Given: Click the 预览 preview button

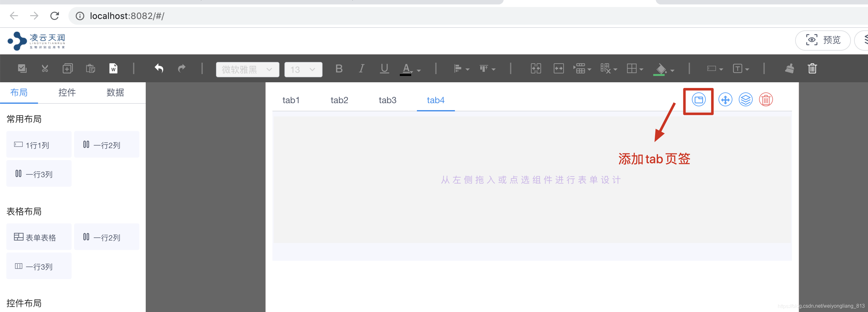Looking at the screenshot, I should coord(822,41).
